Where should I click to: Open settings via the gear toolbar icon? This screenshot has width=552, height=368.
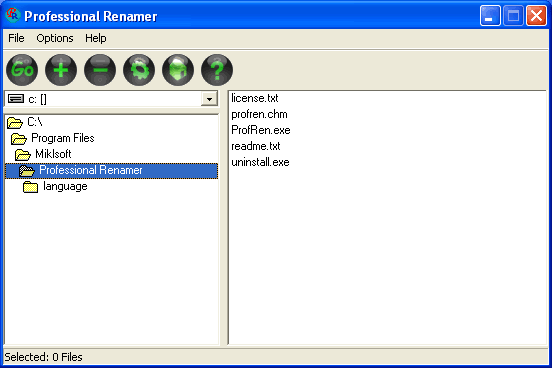(139, 70)
